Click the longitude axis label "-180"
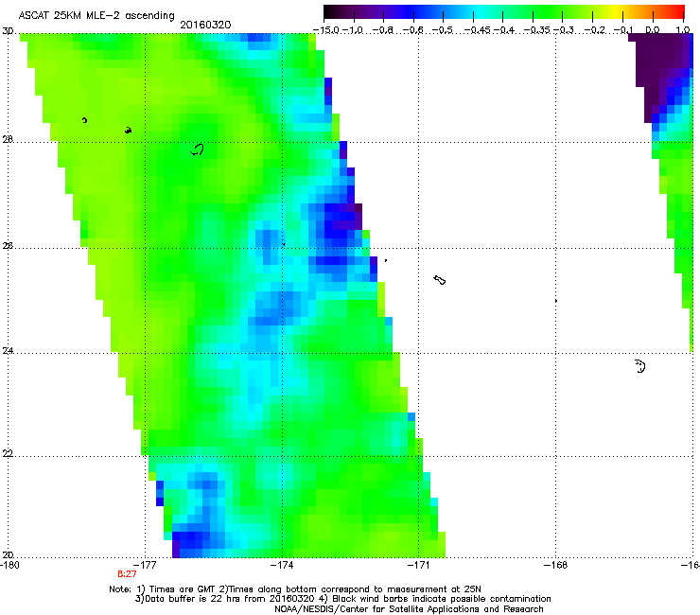The width and height of the screenshot is (700, 615). coord(9,565)
